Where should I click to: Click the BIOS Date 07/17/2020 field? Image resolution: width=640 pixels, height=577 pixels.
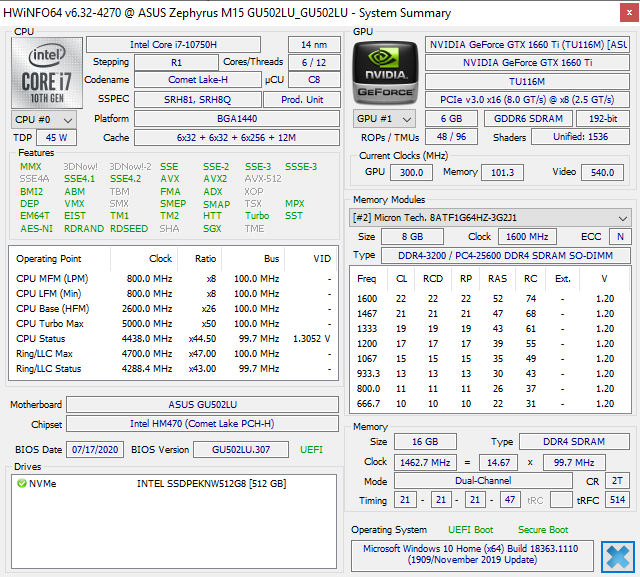pyautogui.click(x=95, y=449)
